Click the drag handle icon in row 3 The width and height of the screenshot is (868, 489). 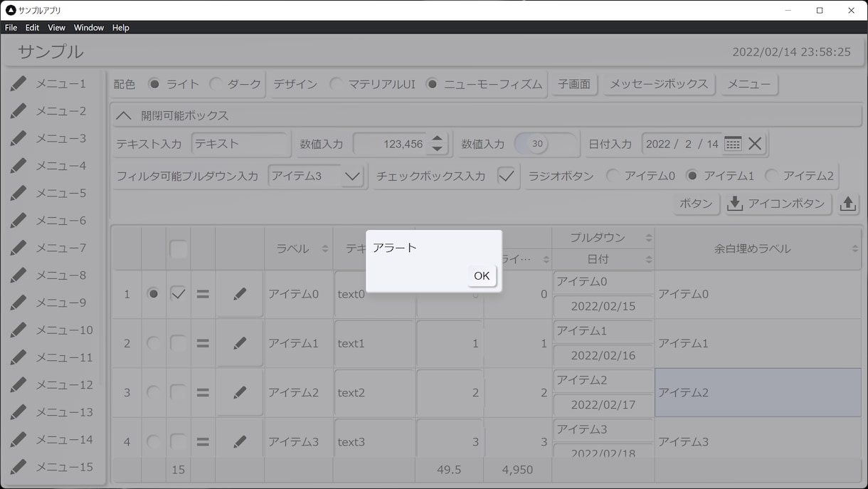coord(203,392)
